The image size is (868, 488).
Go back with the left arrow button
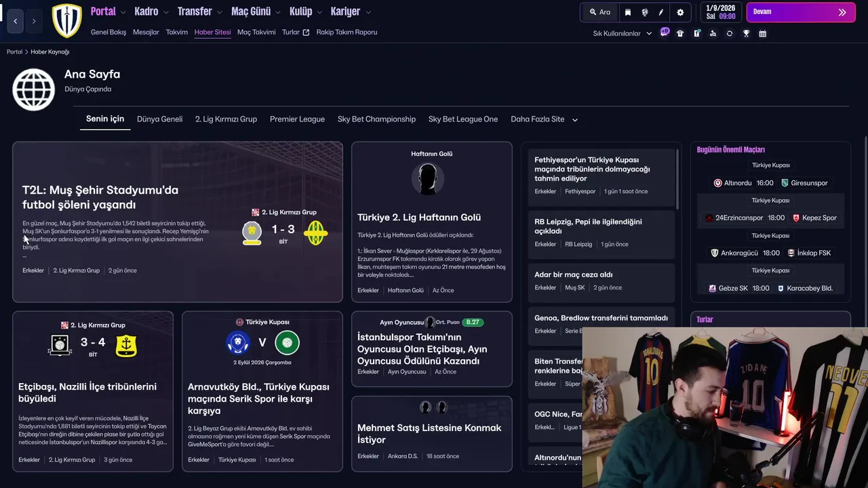pyautogui.click(x=16, y=21)
